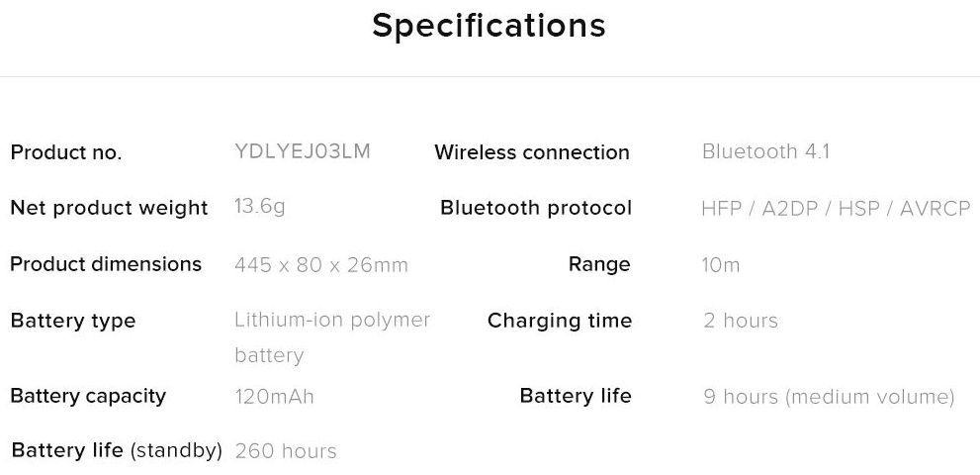
Task: Select the 445 x 80 x 26mm value
Action: click(320, 265)
